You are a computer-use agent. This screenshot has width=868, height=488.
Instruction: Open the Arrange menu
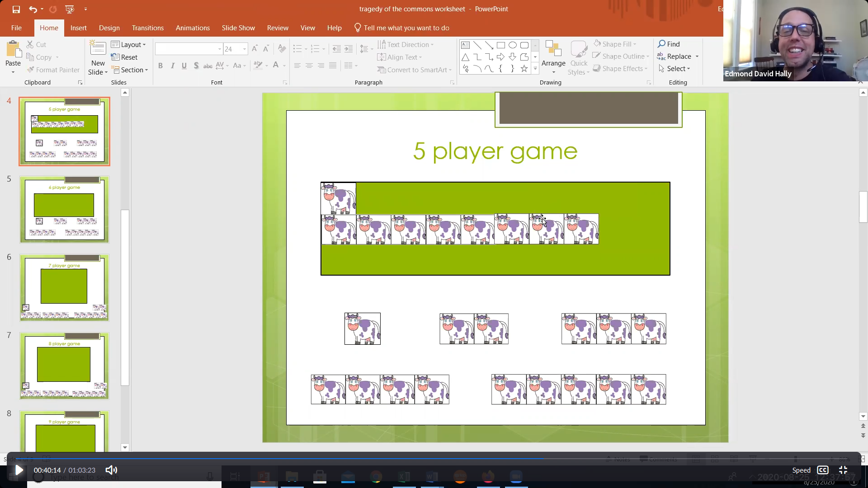pos(553,57)
